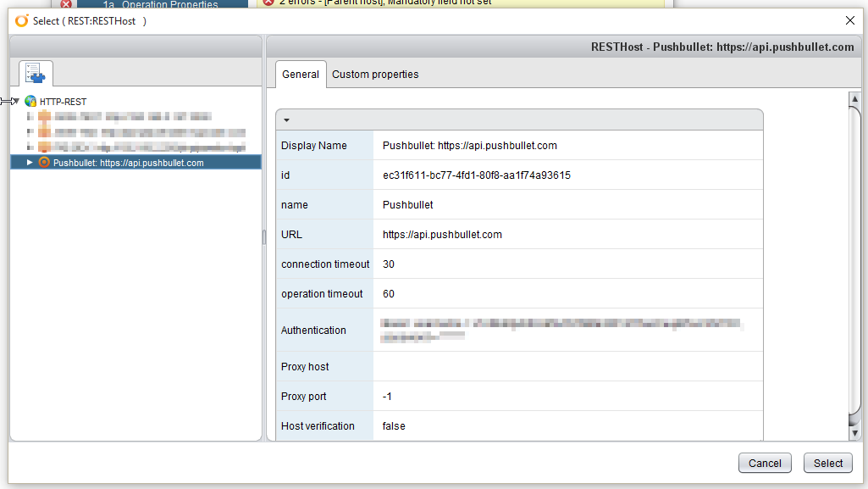Click the Host verification label

(318, 426)
